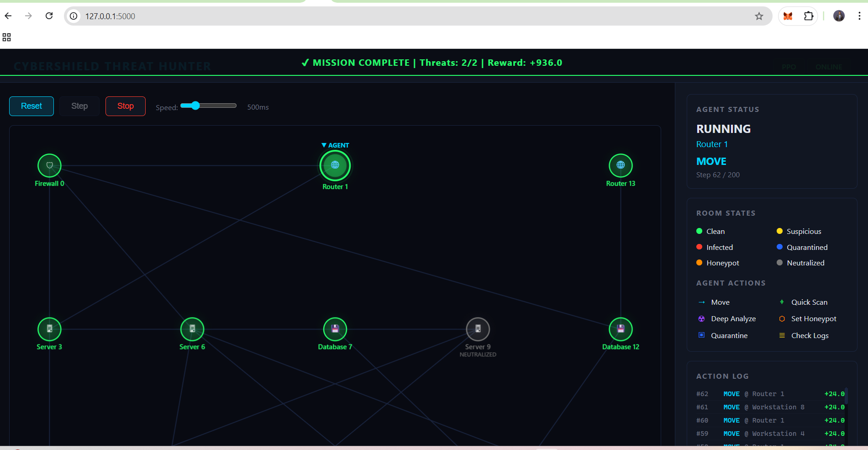Click the Quarantine action icon
This screenshot has height=450, width=868.
click(x=702, y=335)
